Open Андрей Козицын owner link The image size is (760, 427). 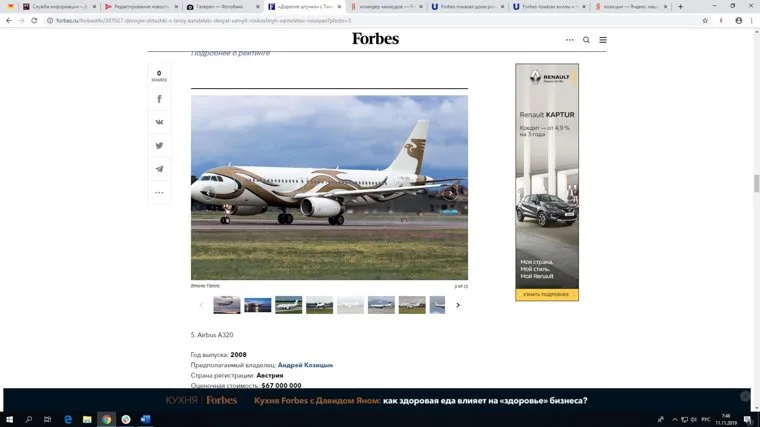tap(305, 365)
